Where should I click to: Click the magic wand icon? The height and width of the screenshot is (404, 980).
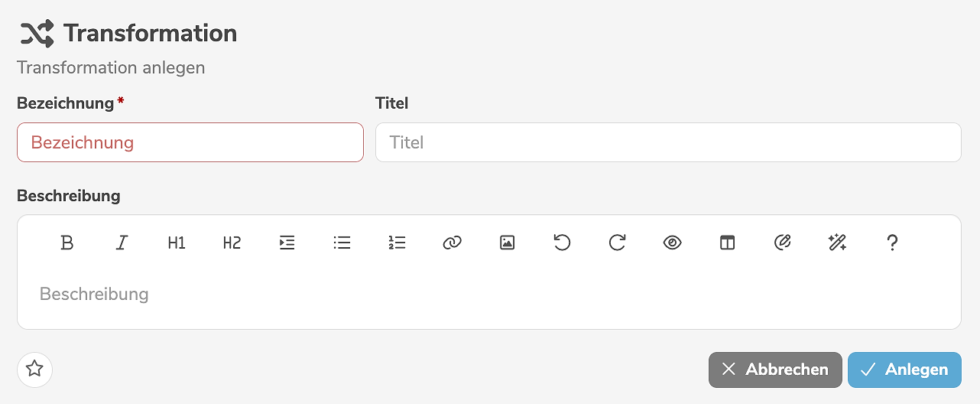click(x=837, y=243)
